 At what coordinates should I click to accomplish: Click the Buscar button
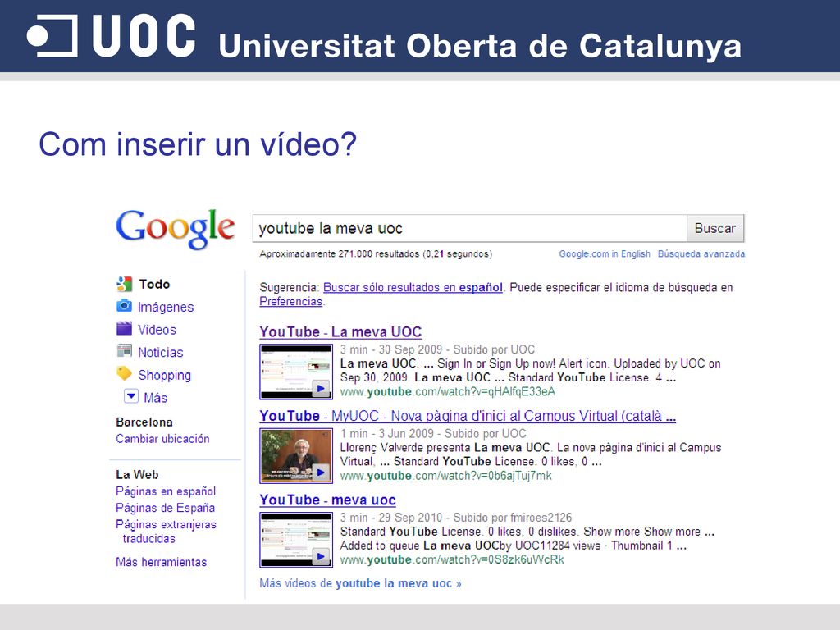[715, 228]
